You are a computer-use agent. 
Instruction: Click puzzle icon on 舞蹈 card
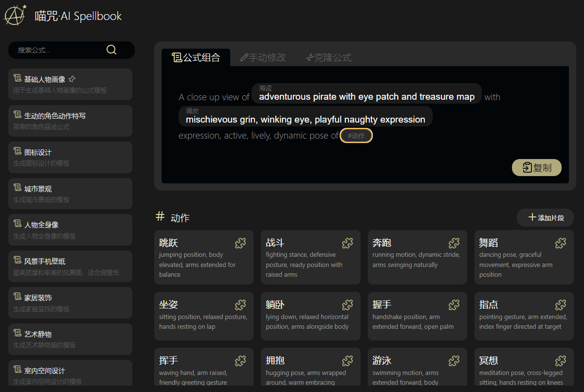[x=561, y=243]
